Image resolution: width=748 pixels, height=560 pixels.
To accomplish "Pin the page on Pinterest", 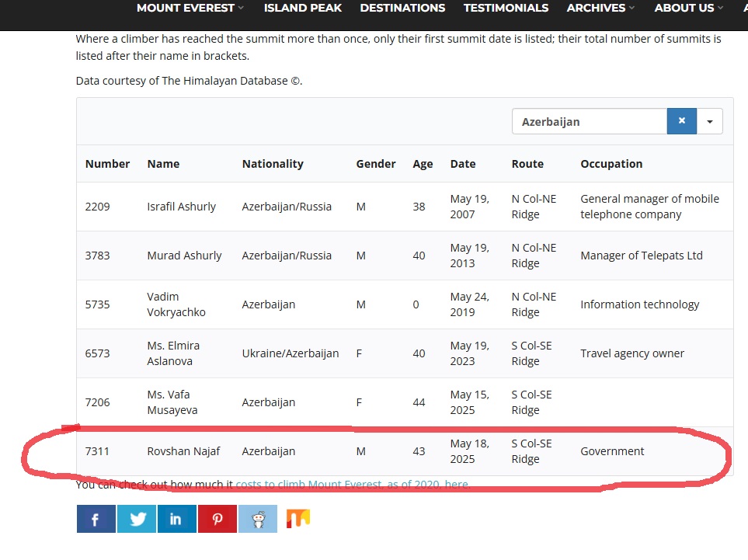I will (217, 519).
